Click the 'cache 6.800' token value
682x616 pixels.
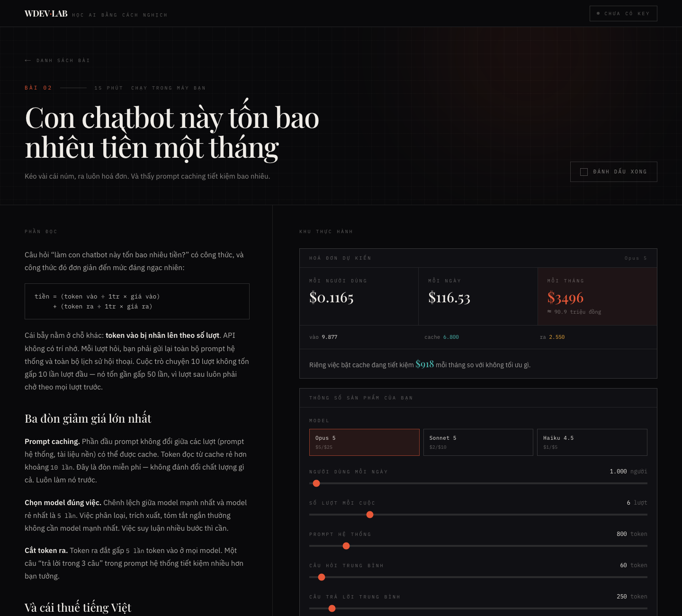(441, 337)
